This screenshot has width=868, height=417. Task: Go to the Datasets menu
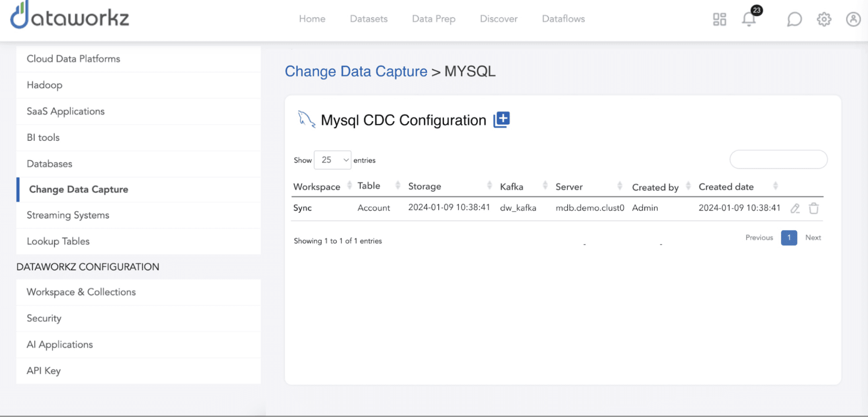coord(369,19)
